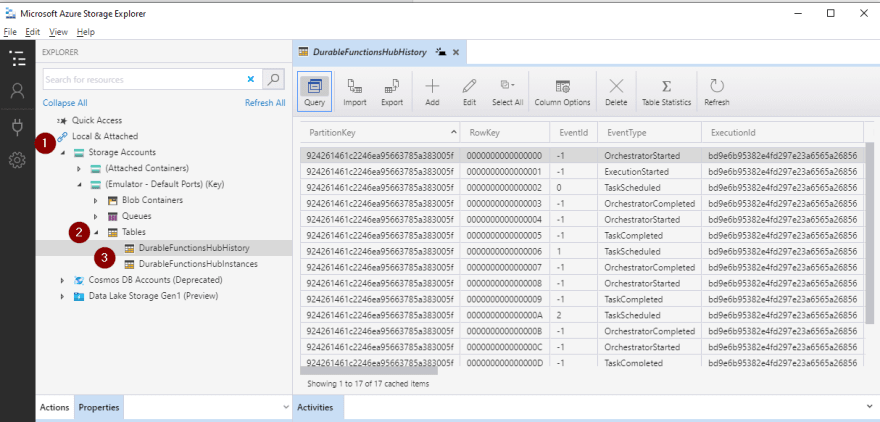This screenshot has height=422, width=880.
Task: Open the Account Management person icon
Action: coord(17,91)
